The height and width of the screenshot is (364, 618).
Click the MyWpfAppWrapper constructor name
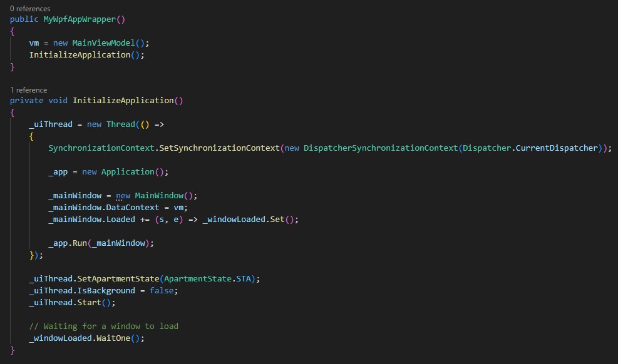click(x=80, y=19)
